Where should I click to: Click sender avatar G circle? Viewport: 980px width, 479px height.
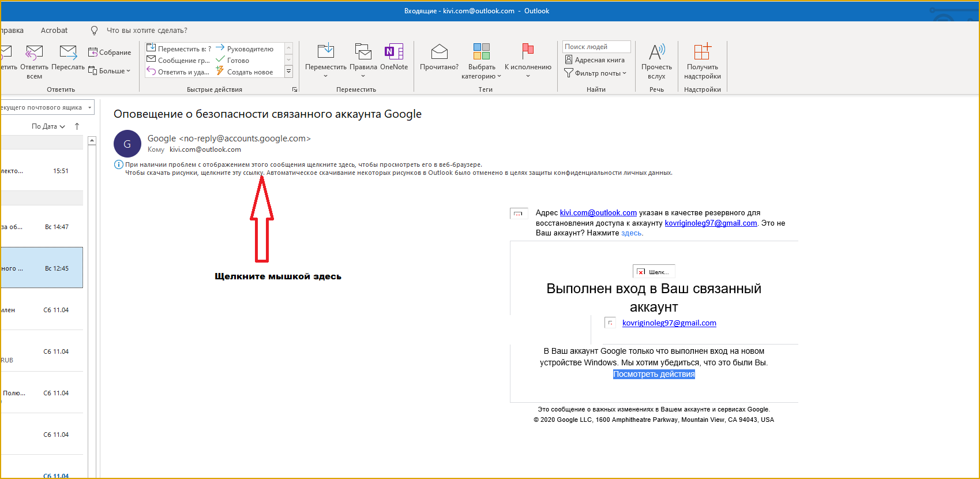point(127,144)
